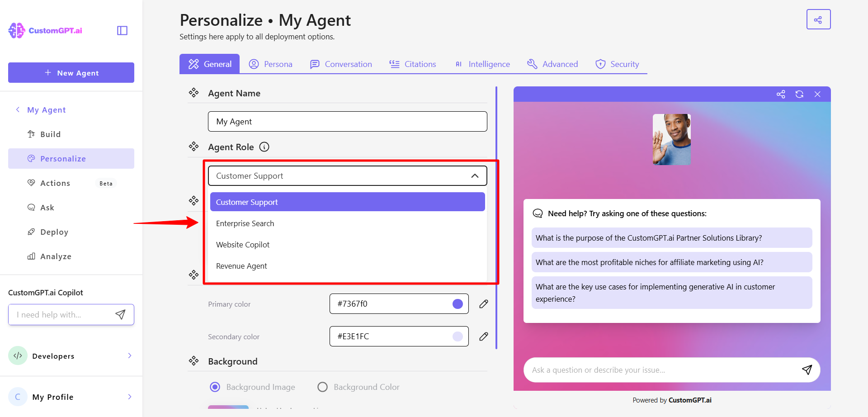Viewport: 868px width, 417px height.
Task: Switch to the Citations tab
Action: coord(413,64)
